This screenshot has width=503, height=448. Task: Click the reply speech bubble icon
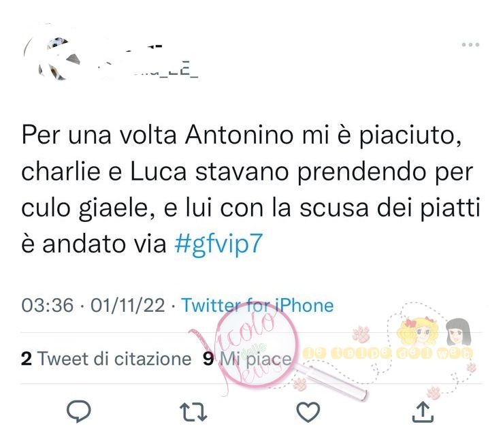pos(78,411)
